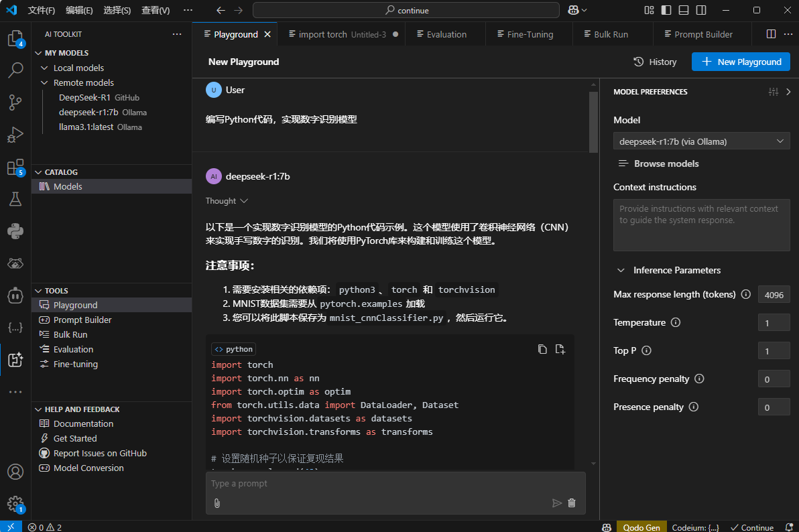799x532 pixels.
Task: Open Source Control view
Action: (x=15, y=103)
